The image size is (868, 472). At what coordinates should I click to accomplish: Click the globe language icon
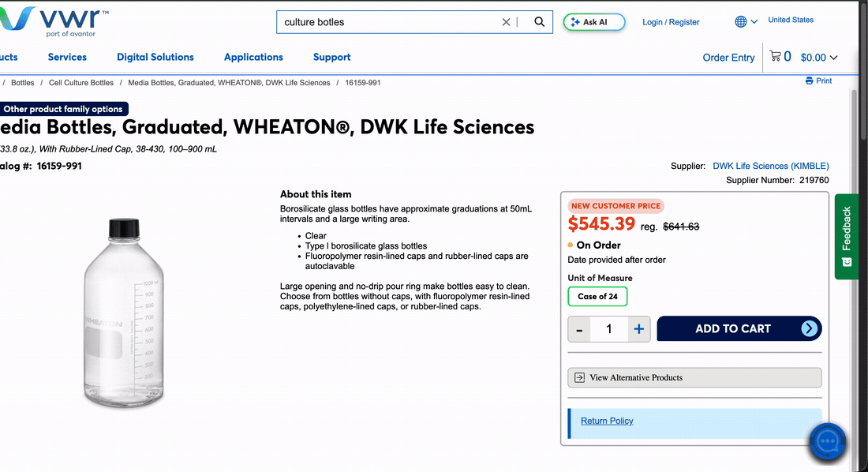click(741, 21)
